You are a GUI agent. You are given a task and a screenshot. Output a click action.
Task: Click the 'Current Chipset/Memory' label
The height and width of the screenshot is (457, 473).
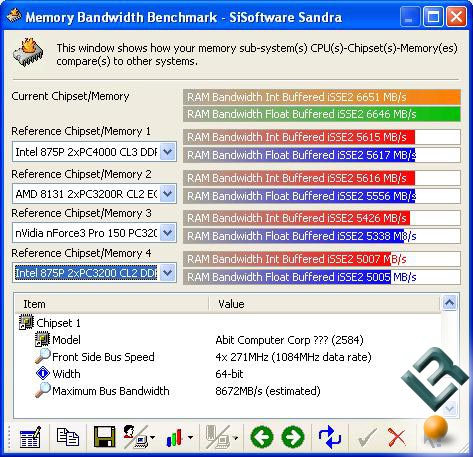[70, 96]
